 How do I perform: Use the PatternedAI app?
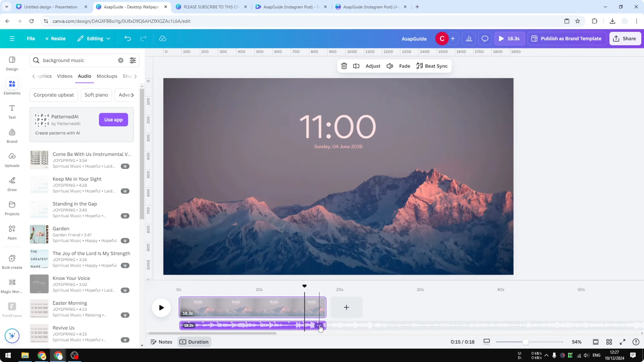click(x=113, y=120)
